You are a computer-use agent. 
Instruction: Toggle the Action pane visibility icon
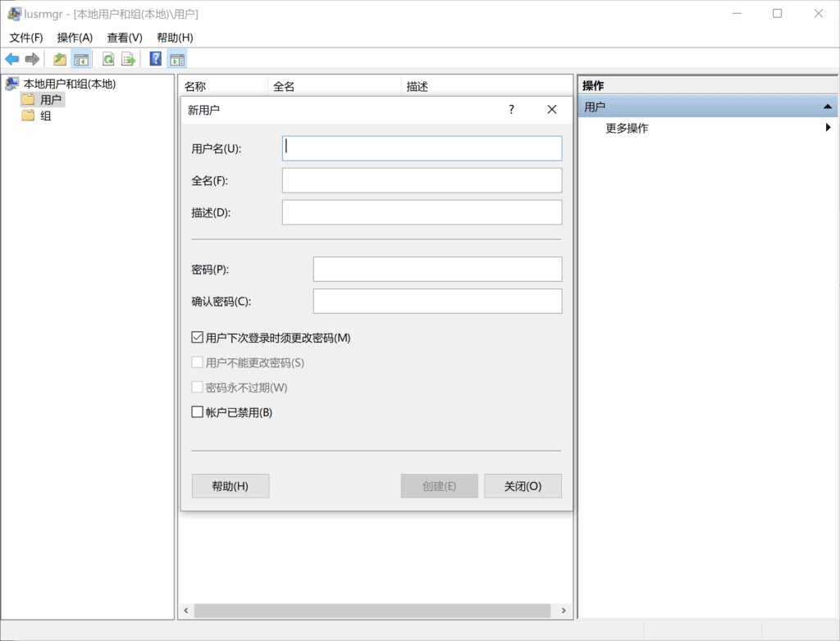(x=176, y=58)
